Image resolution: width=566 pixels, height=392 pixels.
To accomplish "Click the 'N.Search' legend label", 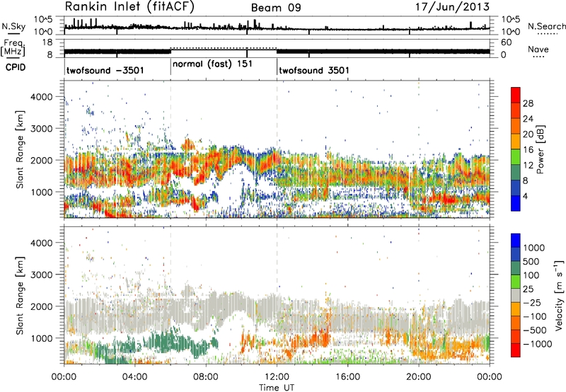I will [546, 26].
